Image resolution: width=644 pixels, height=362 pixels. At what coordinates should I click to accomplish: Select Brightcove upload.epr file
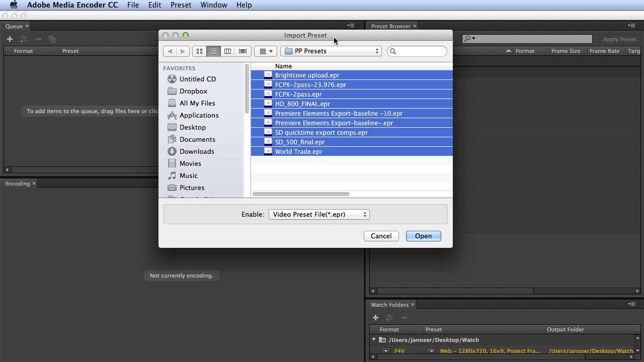(x=352, y=75)
